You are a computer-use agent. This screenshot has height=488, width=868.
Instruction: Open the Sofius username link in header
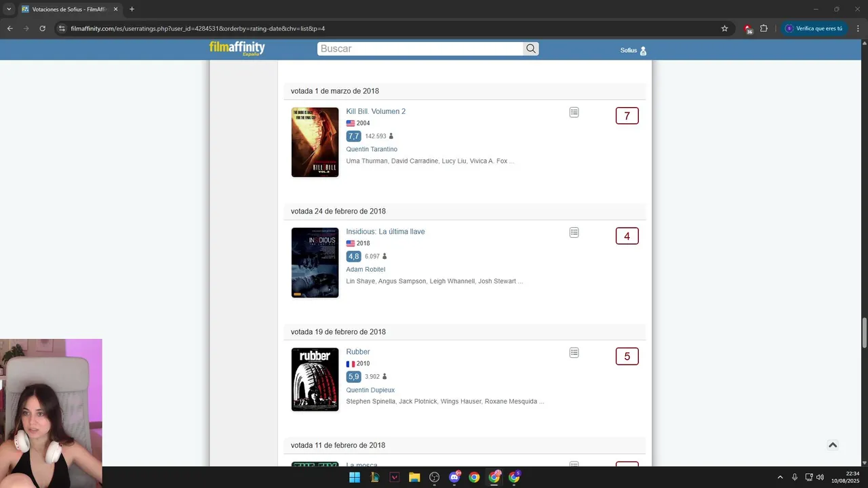pos(629,51)
